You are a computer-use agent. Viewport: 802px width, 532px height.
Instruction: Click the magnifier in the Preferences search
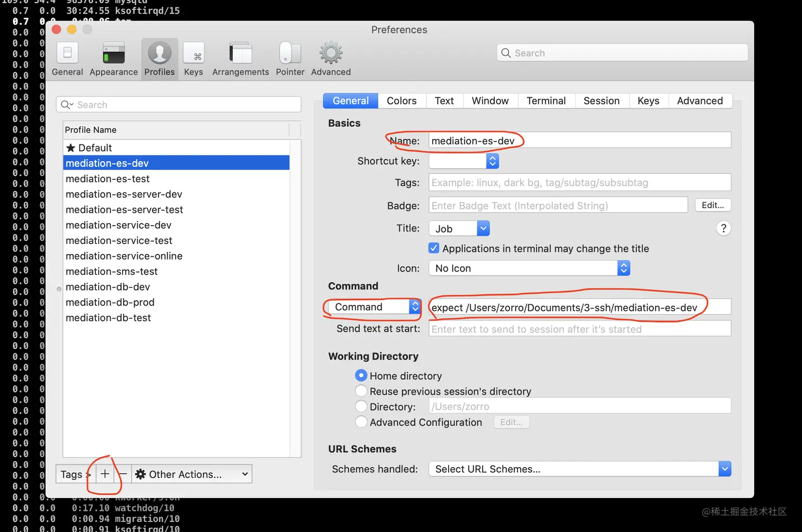(506, 53)
